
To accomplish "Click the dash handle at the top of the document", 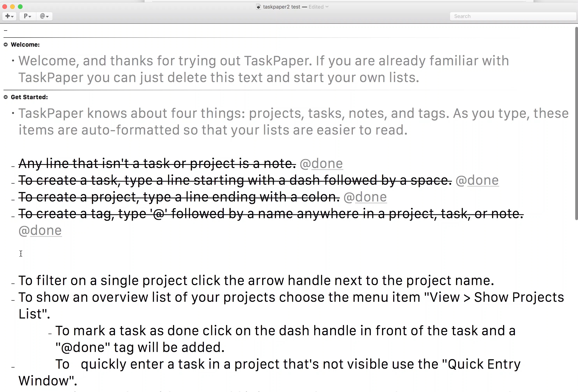I will [x=5, y=31].
